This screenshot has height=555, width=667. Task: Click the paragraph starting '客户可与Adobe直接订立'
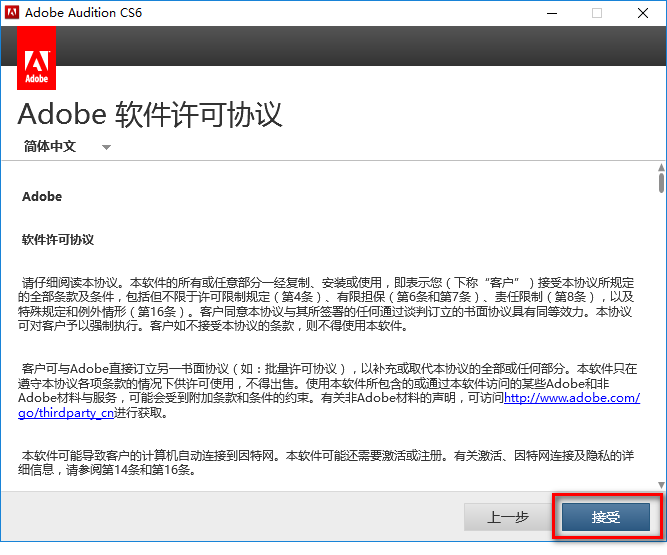(x=328, y=390)
